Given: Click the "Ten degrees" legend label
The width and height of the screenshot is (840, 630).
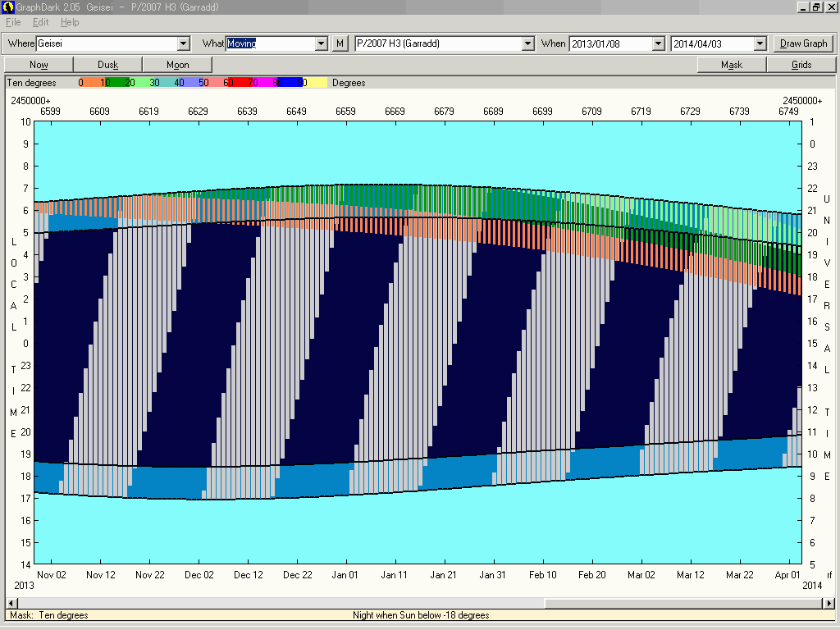Looking at the screenshot, I should [32, 83].
